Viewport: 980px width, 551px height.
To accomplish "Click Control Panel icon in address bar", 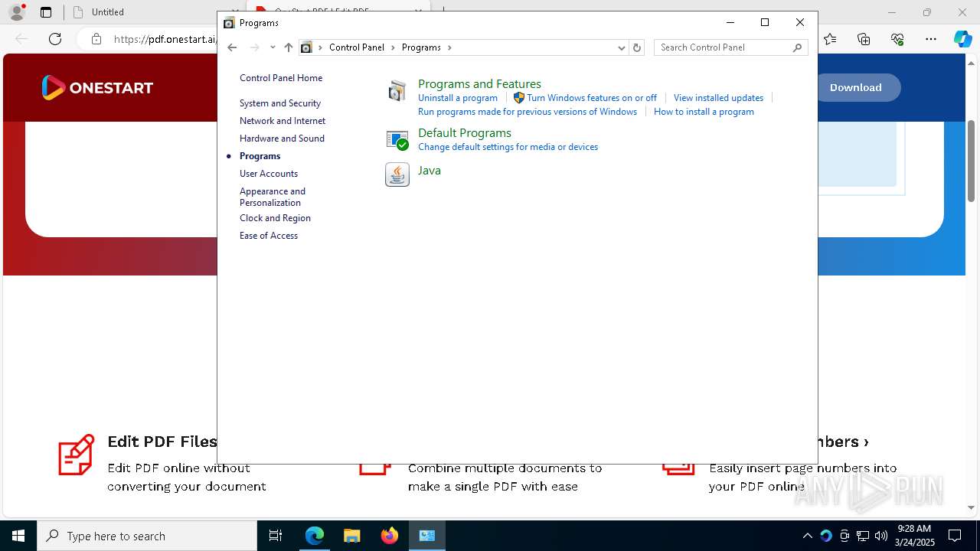I will (x=306, y=47).
